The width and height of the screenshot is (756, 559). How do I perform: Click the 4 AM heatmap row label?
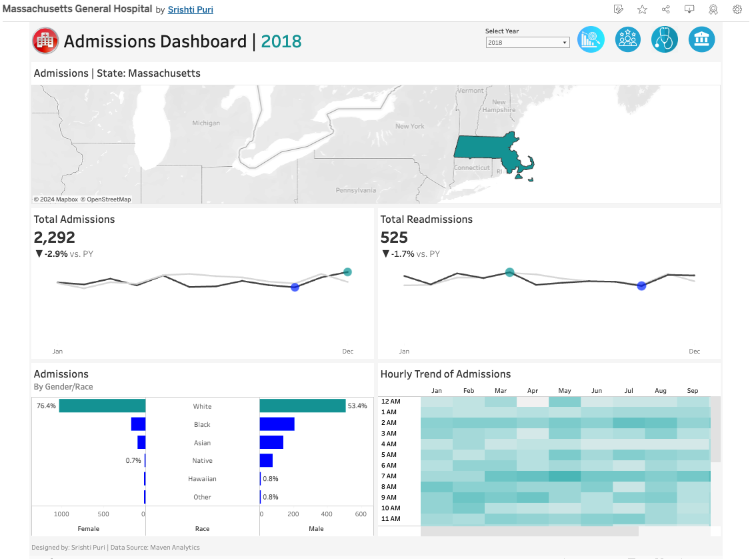tap(389, 444)
